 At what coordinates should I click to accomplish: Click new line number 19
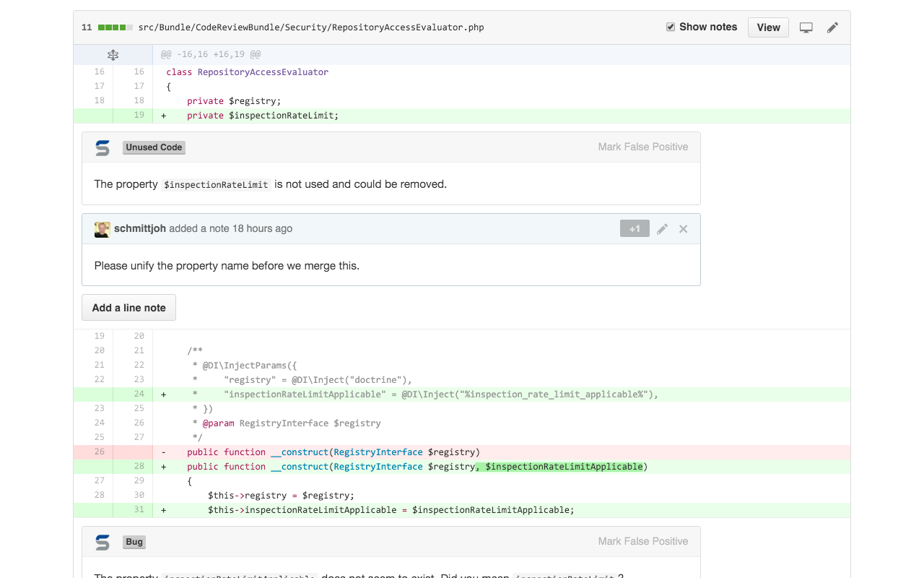[x=139, y=115]
